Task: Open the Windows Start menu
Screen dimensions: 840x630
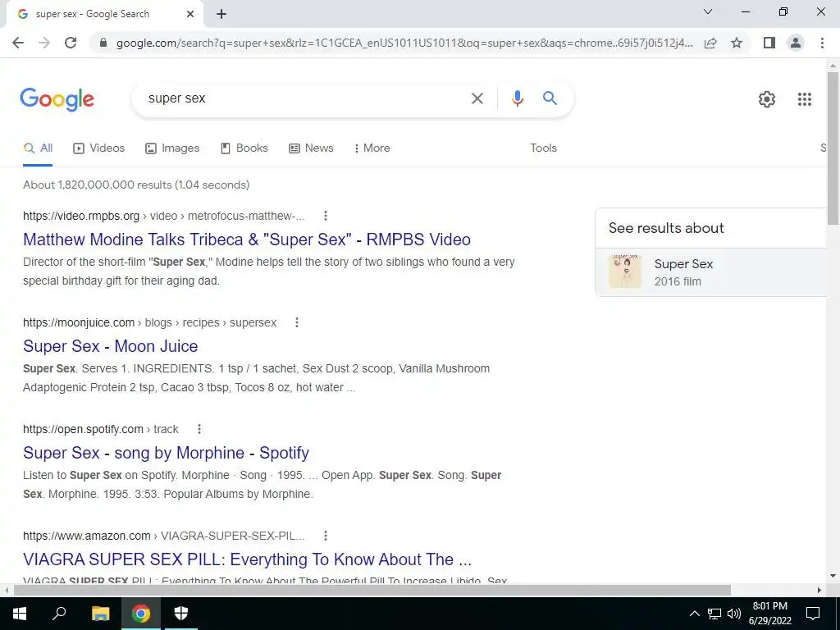Action: 20,614
